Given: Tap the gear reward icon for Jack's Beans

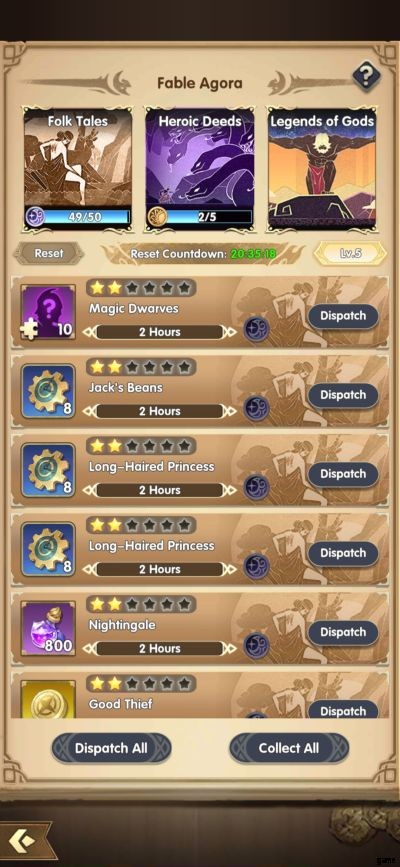Looking at the screenshot, I should click(48, 391).
